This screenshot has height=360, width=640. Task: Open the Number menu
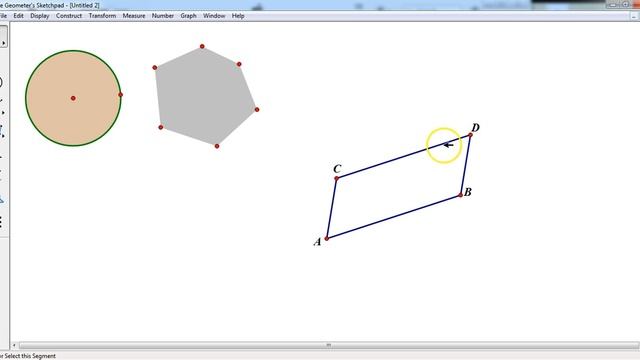tap(163, 16)
